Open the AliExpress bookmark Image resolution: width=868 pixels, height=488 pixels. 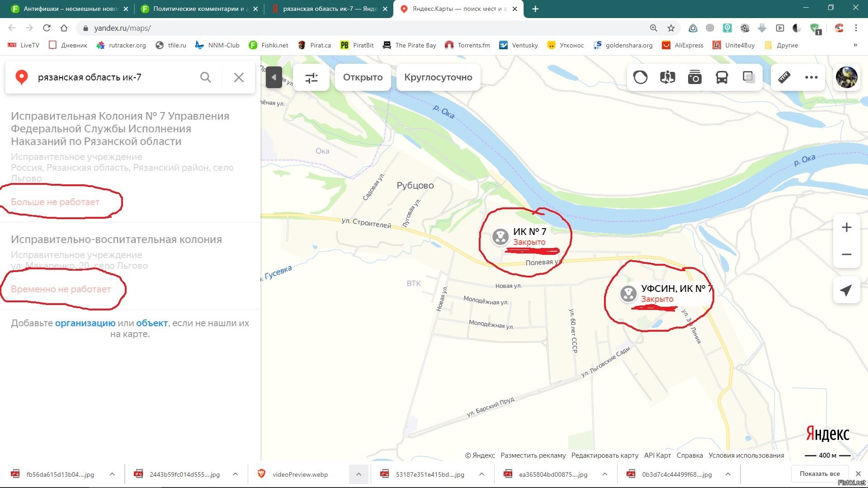(683, 45)
